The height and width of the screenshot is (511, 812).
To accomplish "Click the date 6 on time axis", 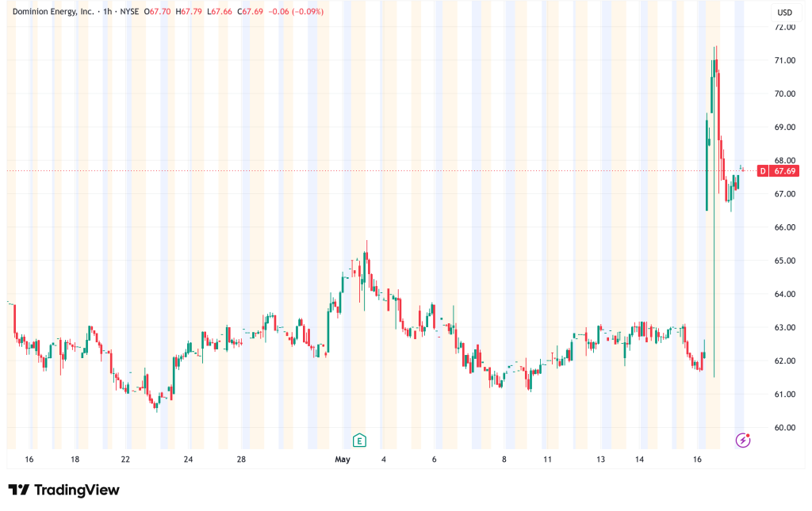I will tap(434, 460).
